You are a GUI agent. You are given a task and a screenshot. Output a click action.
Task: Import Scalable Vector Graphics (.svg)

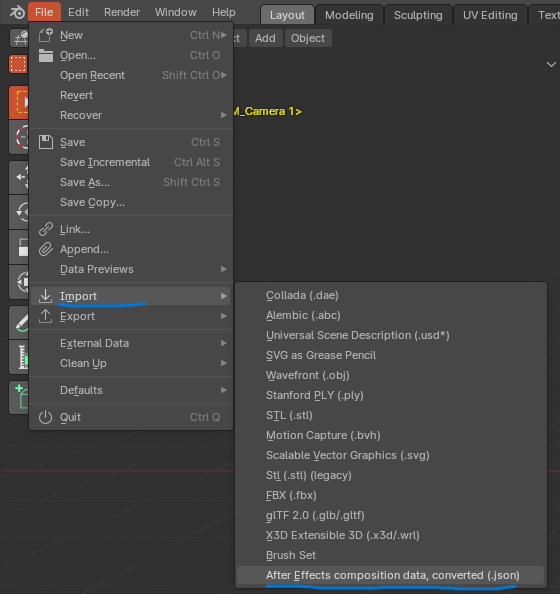click(x=391, y=456)
